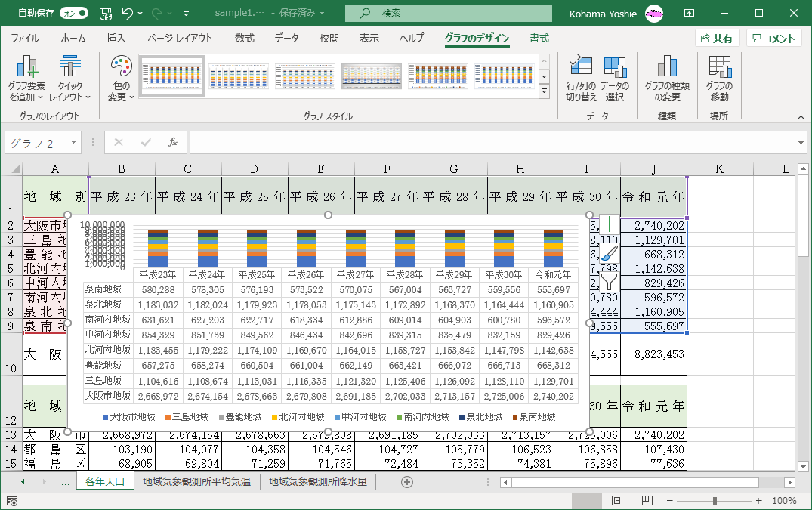This screenshot has width=812, height=510.
Task: Click the chart styles paintbrush button
Action: [x=609, y=253]
